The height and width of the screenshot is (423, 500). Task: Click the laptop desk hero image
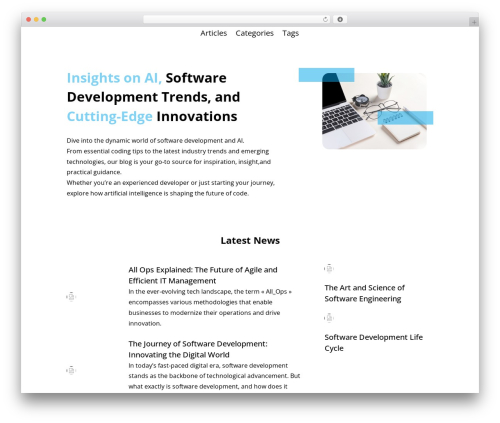374,111
